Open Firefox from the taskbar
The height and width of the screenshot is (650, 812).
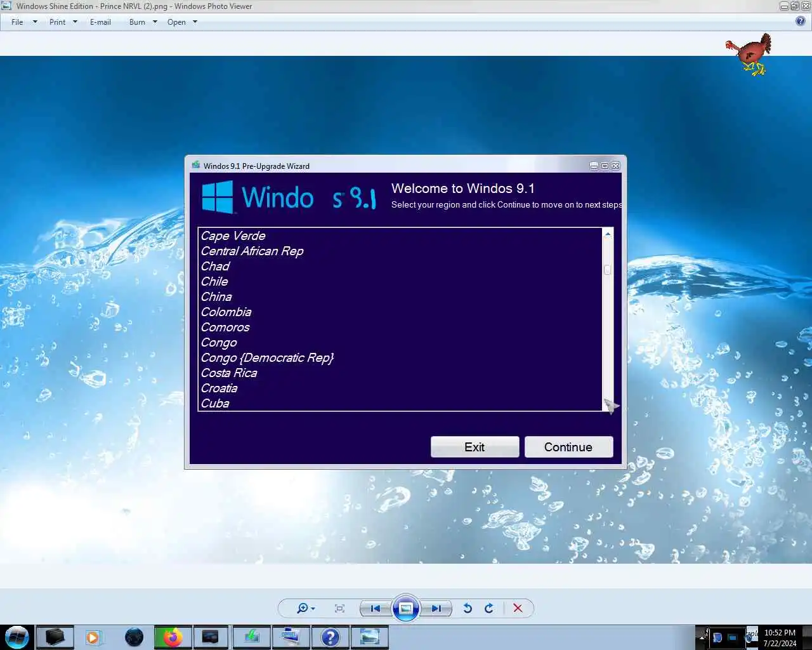tap(173, 637)
